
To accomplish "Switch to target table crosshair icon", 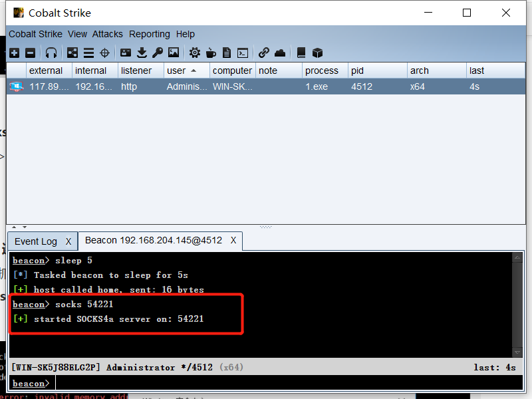I will point(105,53).
